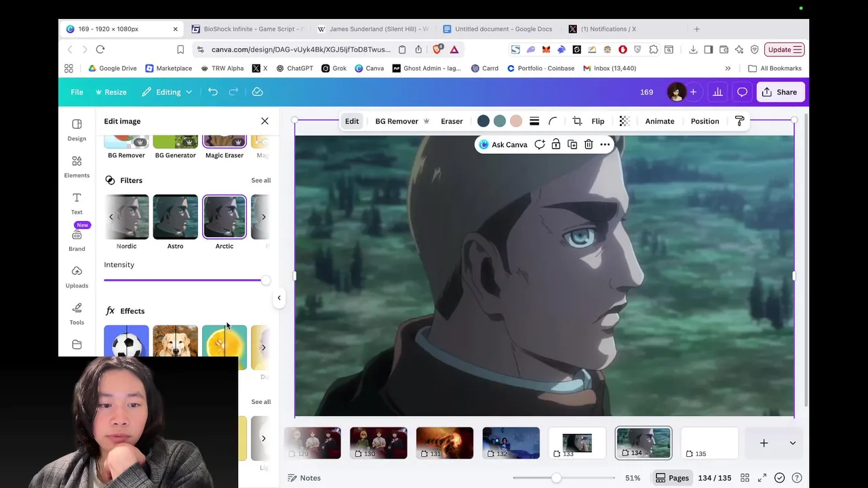Pick the pink color swatch
This screenshot has width=868, height=488.
coord(516,121)
